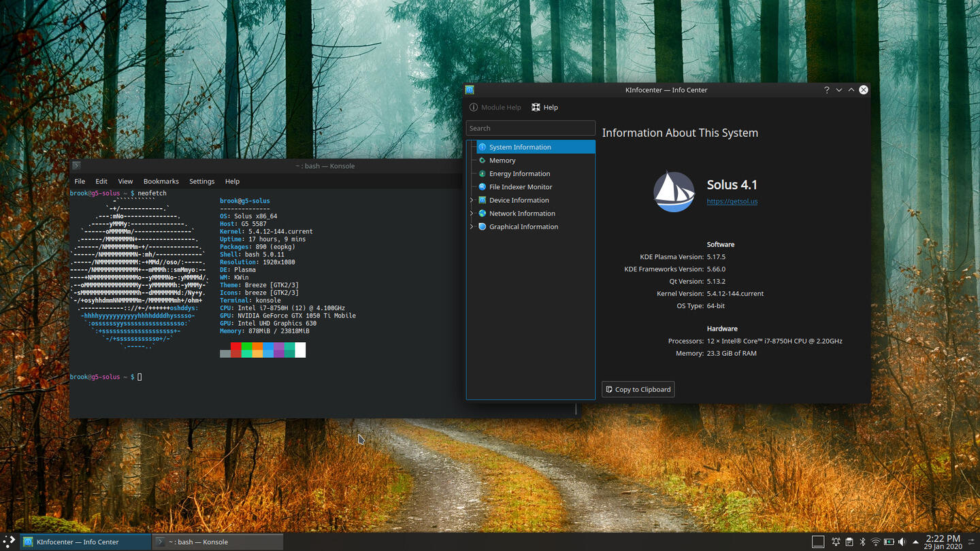Open the clipboard tray icon

(849, 542)
